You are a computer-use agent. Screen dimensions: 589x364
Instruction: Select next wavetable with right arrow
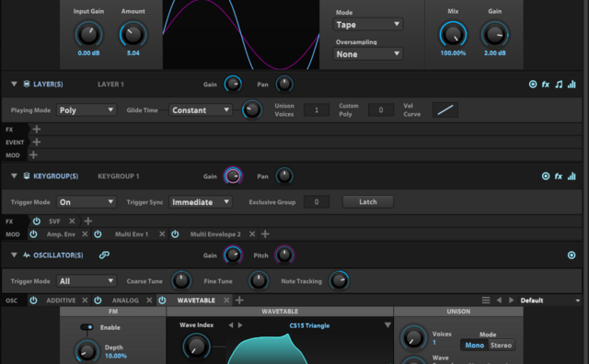point(240,325)
